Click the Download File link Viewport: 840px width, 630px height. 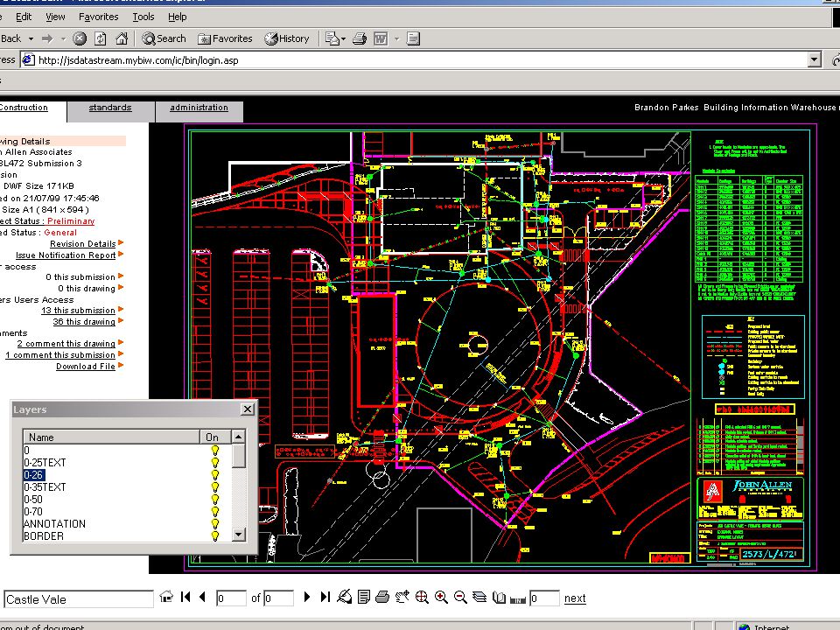click(86, 367)
